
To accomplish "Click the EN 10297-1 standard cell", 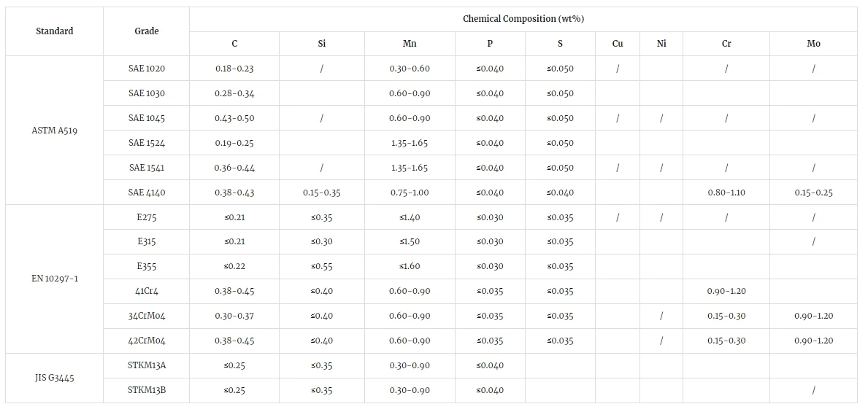I will (54, 279).
